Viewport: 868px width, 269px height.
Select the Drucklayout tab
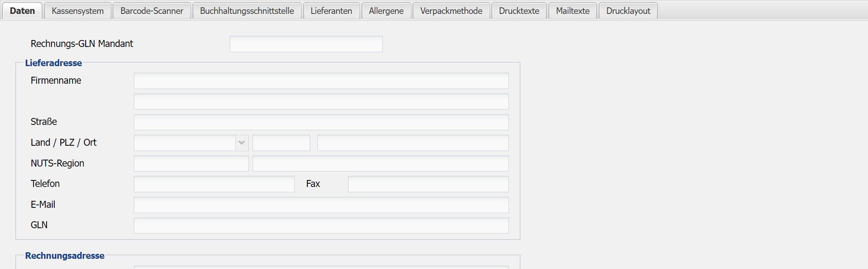click(628, 11)
